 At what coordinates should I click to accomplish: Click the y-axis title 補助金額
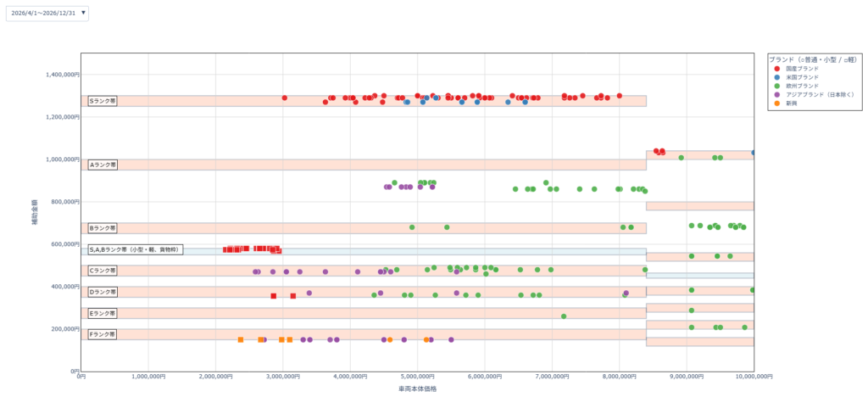(35, 212)
